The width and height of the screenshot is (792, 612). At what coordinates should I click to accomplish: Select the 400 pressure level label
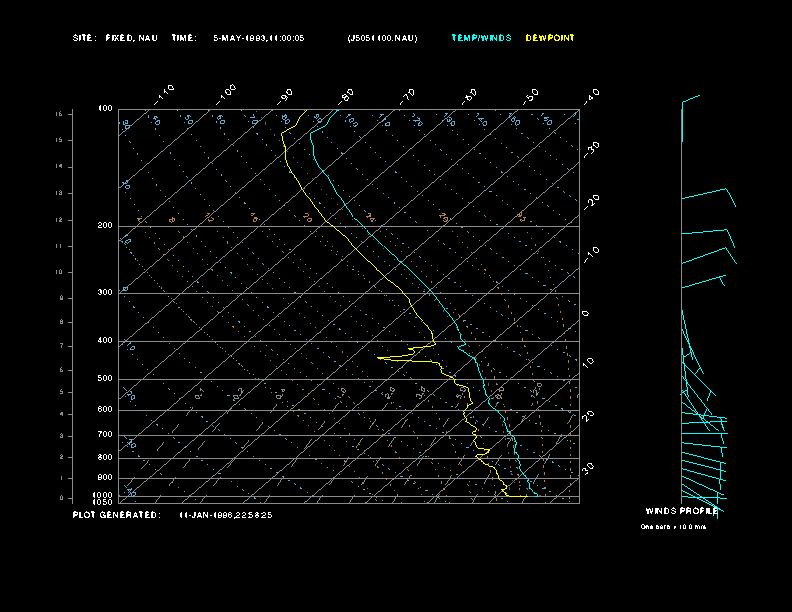(104, 341)
